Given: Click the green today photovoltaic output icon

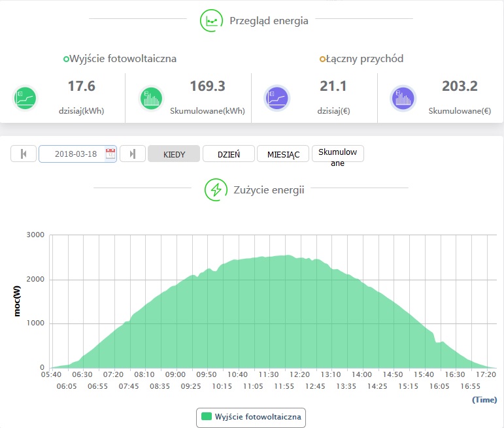Looking at the screenshot, I should (x=25, y=99).
